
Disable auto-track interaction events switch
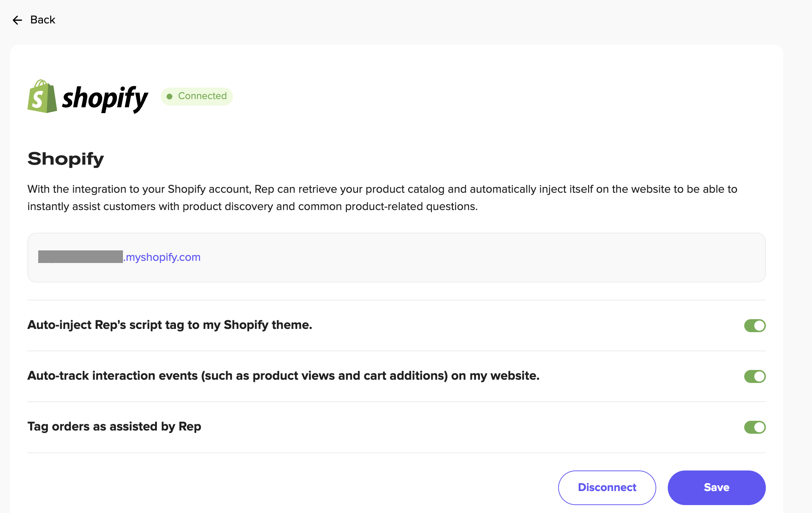coord(755,376)
